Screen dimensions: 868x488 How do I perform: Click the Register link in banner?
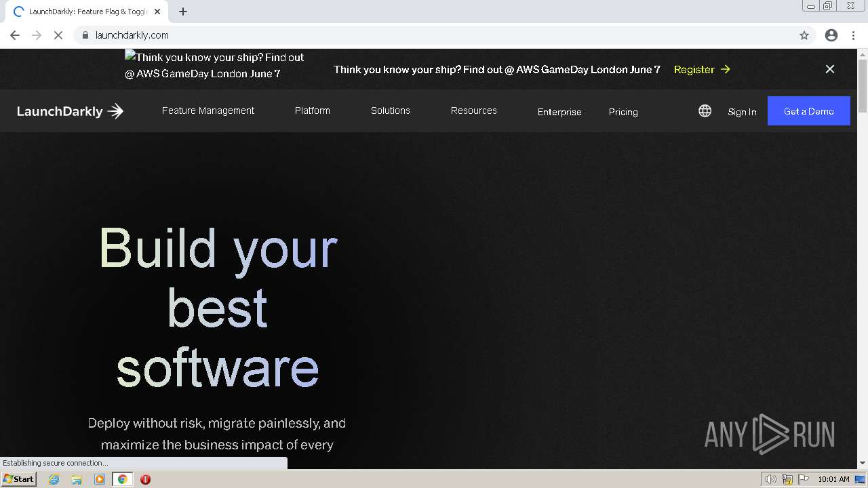coord(702,69)
